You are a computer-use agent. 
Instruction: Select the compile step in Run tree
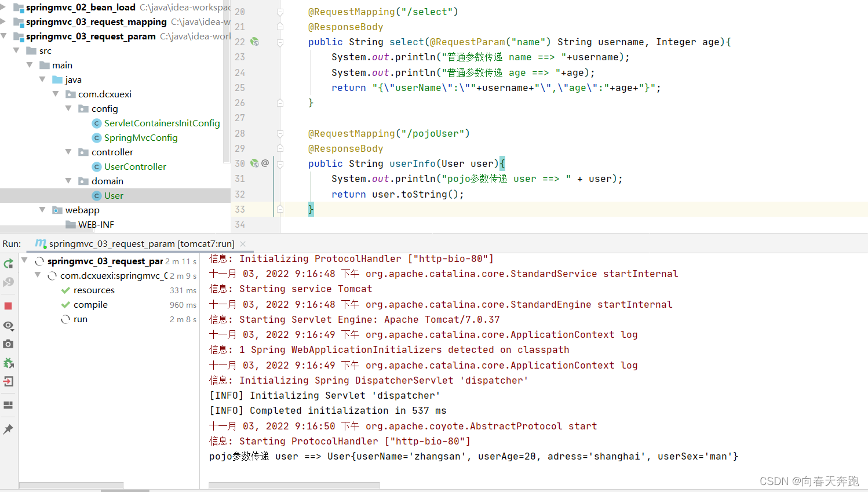click(x=90, y=305)
